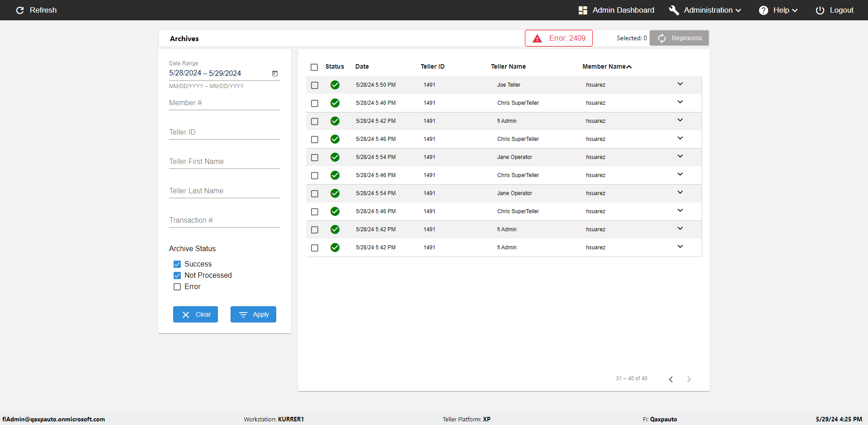Click the next page arrow

coord(689,379)
